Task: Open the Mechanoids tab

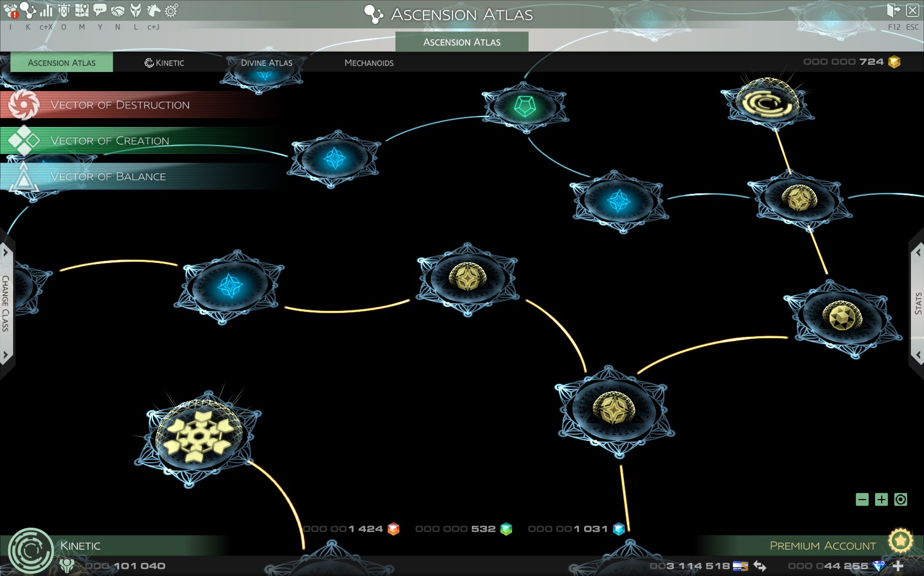Action: [x=369, y=63]
